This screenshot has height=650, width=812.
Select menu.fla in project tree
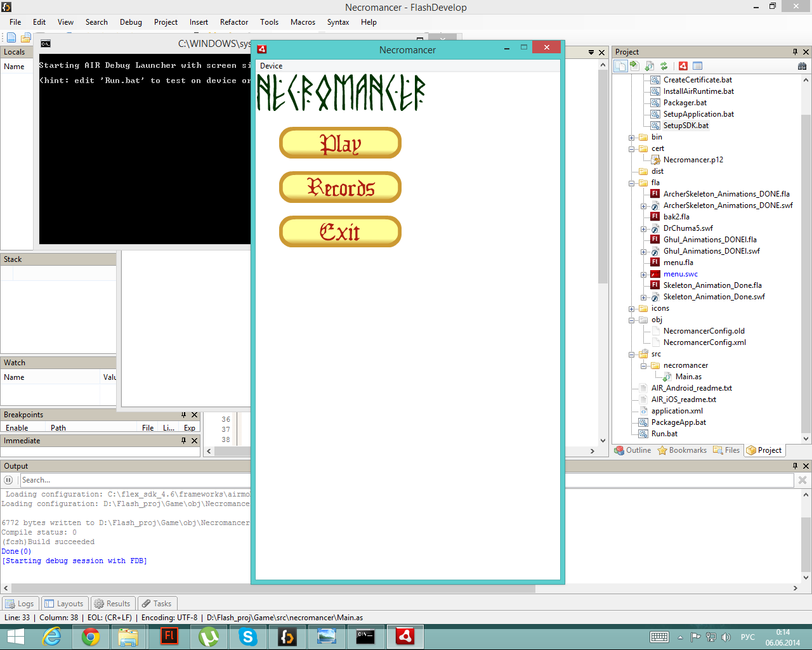[678, 263]
